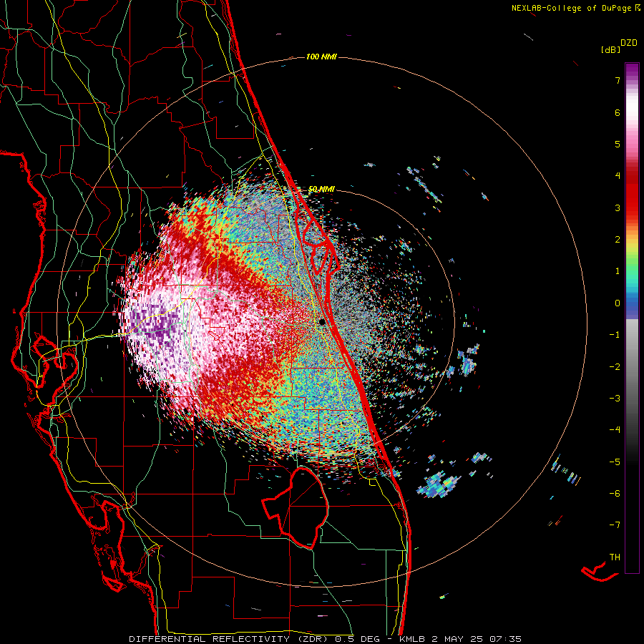644x644 pixels.
Task: Pick the purple top of the color bar
Action: click(632, 69)
